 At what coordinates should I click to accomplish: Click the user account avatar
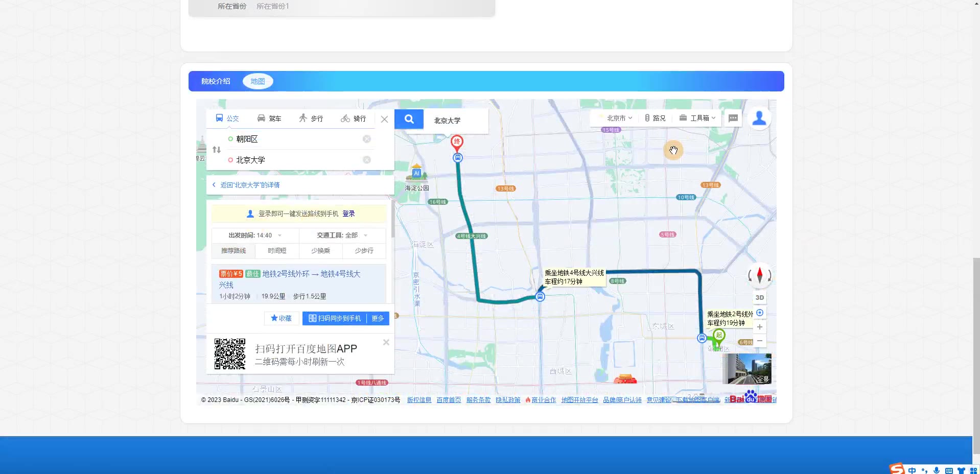759,118
